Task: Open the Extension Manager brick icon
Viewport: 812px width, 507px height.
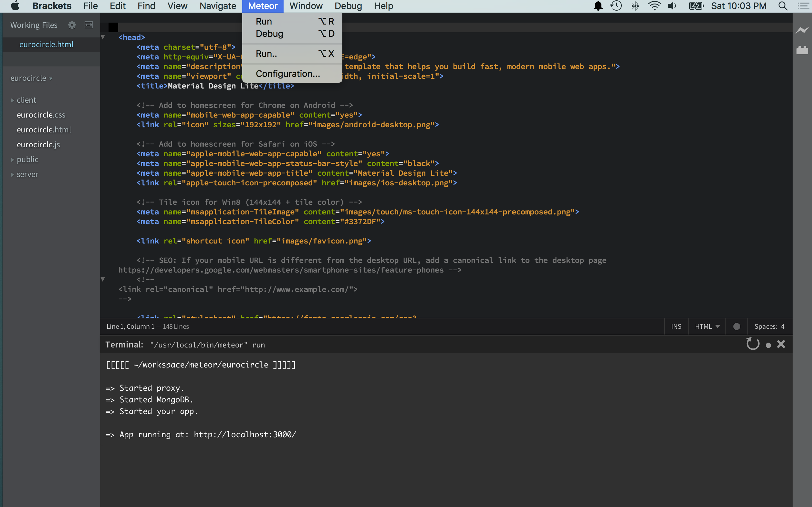Action: pyautogui.click(x=802, y=50)
